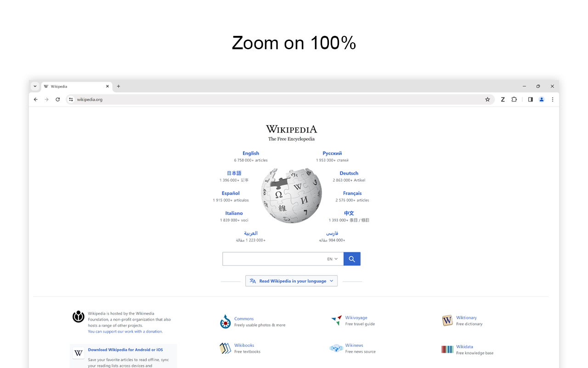
Task: Click the Wiktionary dictionary icon
Action: point(447,321)
